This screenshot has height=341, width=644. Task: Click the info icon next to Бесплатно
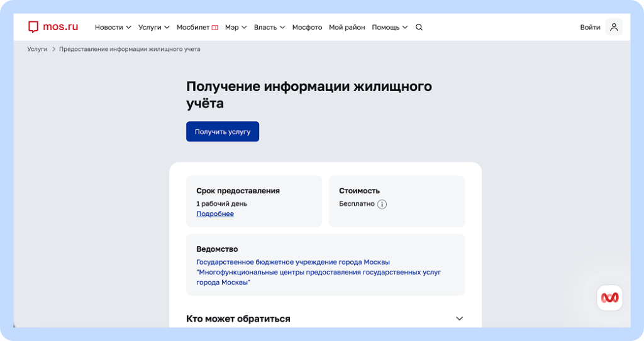pos(382,204)
